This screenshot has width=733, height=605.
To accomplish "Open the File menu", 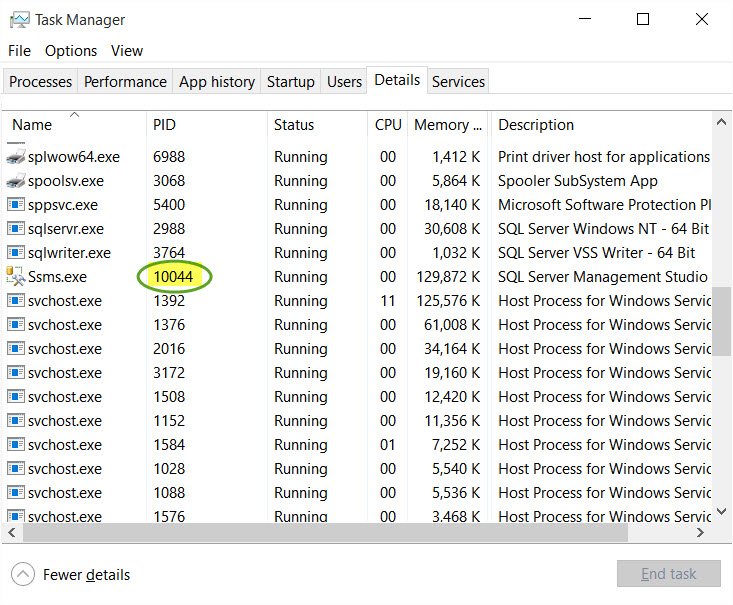I will click(x=19, y=50).
